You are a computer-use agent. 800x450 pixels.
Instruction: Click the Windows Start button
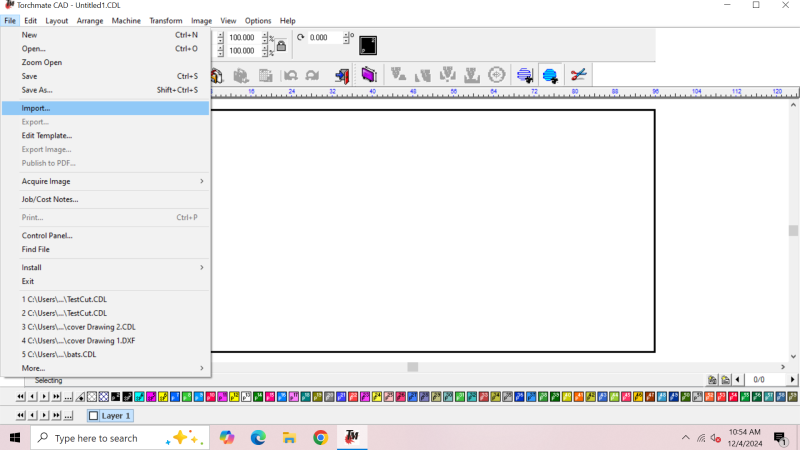[15, 438]
